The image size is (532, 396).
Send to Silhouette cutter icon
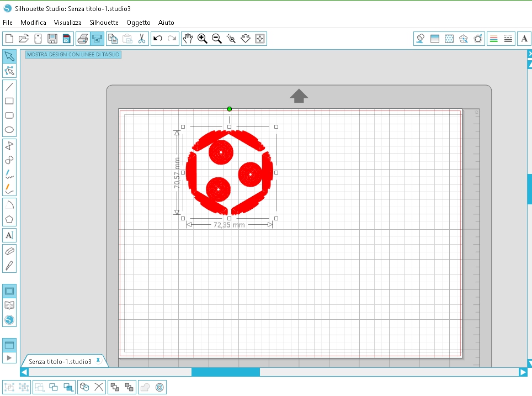click(x=97, y=39)
